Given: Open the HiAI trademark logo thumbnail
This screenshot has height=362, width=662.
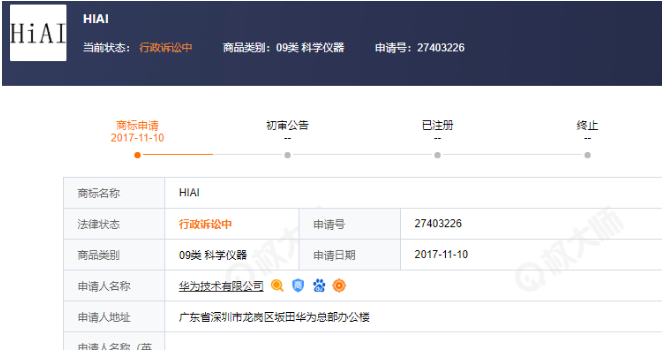Looking at the screenshot, I should tap(38, 33).
